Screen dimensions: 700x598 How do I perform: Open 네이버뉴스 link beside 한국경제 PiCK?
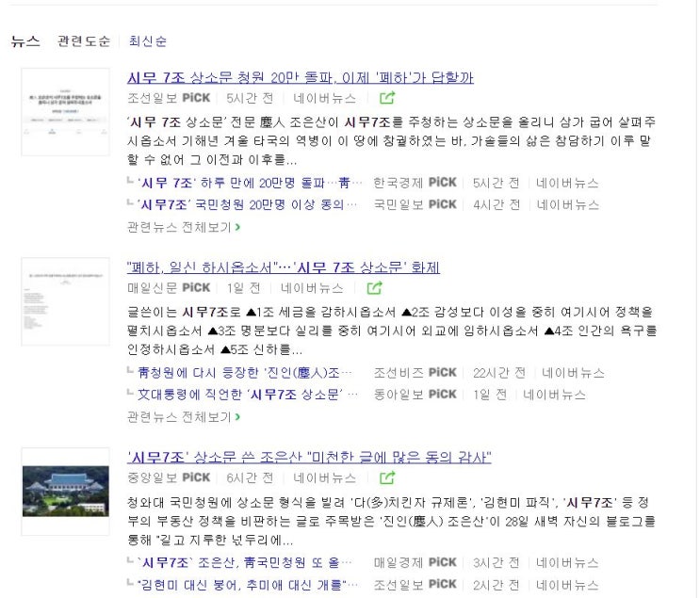click(567, 183)
